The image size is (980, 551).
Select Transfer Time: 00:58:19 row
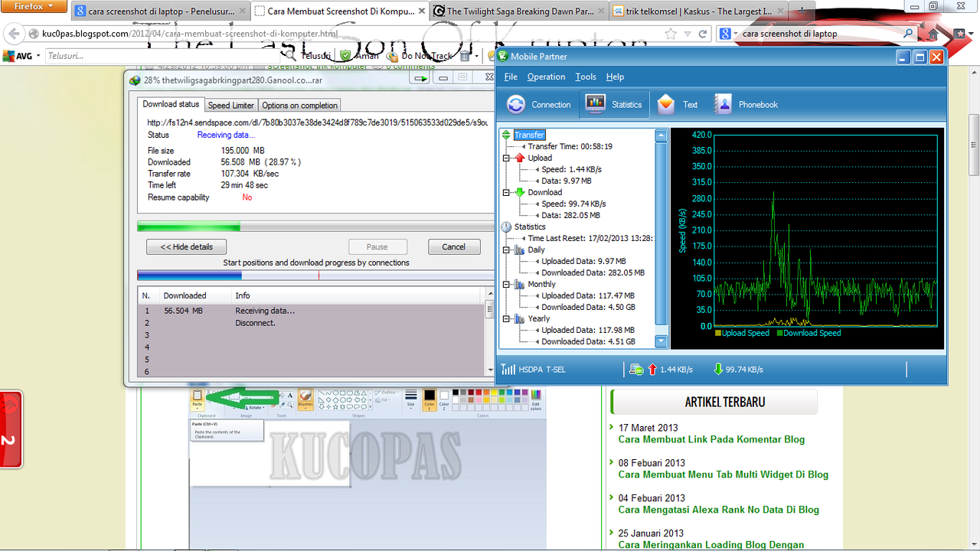[570, 146]
